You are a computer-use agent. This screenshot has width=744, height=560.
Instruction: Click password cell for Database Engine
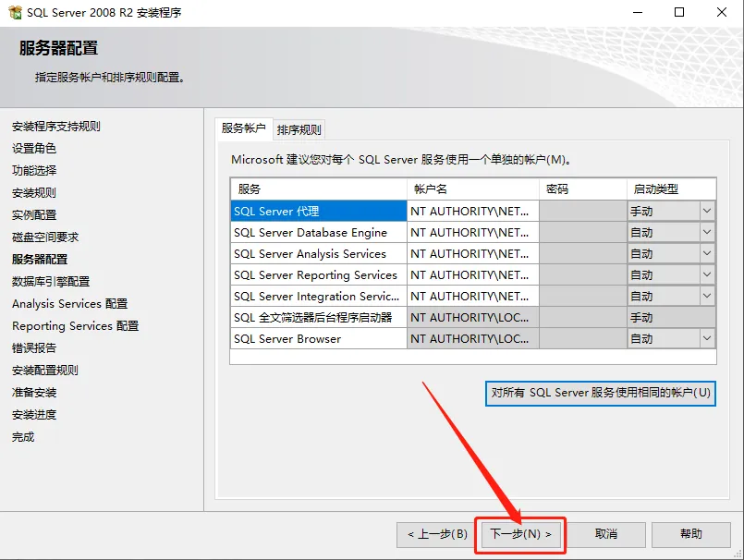582,233
